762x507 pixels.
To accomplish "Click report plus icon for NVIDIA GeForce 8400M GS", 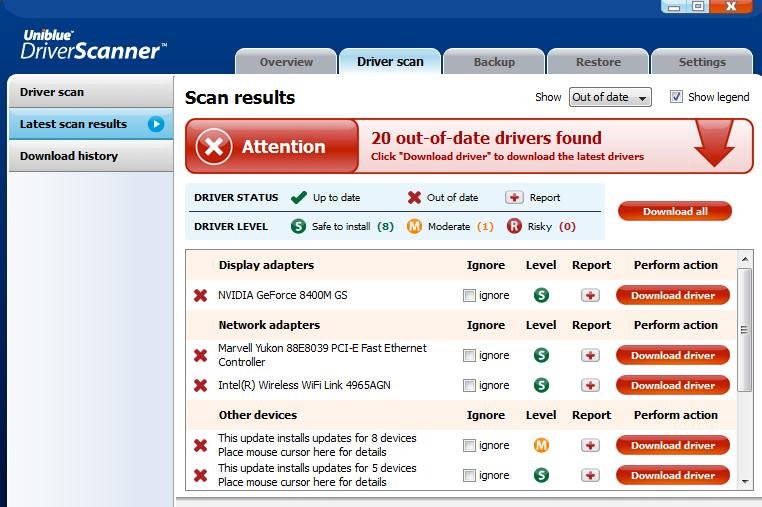I will [590, 295].
